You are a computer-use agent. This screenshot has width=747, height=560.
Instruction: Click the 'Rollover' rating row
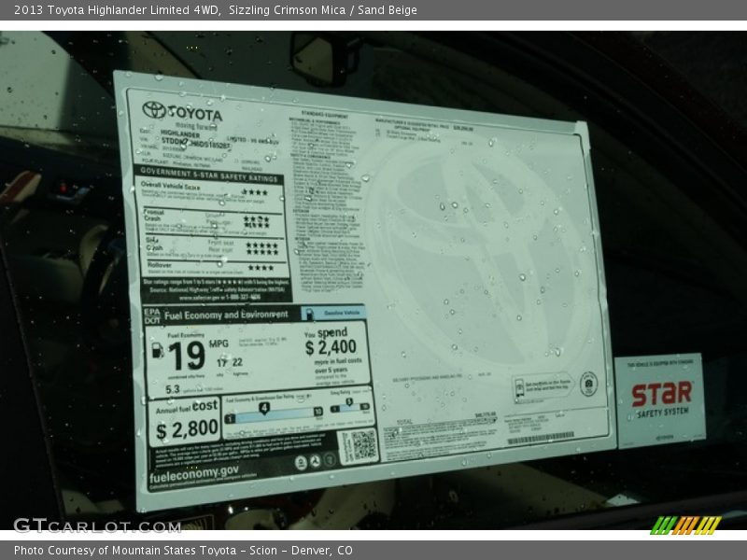pos(215,268)
